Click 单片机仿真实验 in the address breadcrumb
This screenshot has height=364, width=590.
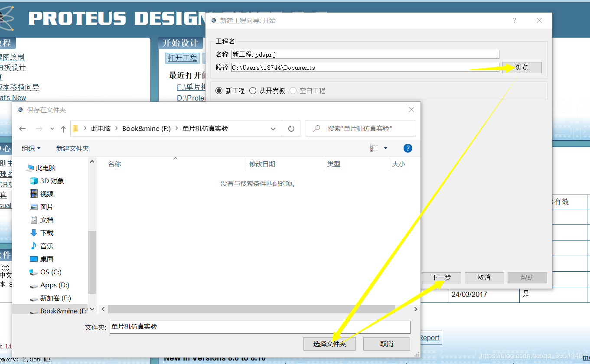click(x=205, y=129)
